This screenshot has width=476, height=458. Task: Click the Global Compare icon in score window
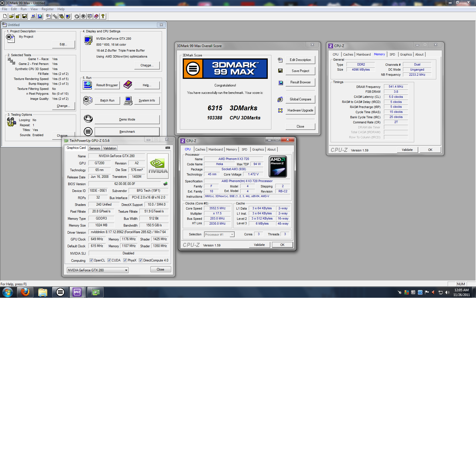pos(280,99)
